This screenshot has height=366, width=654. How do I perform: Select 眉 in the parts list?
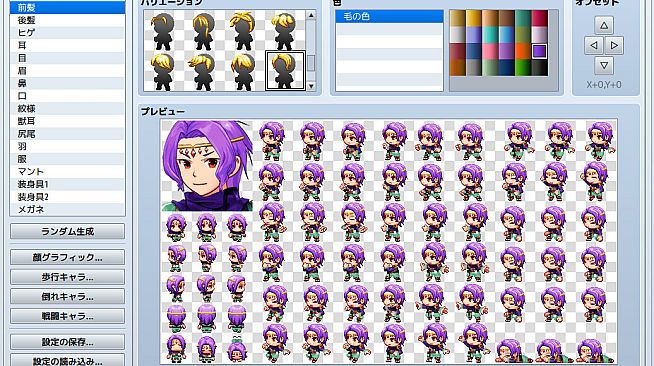click(x=67, y=70)
